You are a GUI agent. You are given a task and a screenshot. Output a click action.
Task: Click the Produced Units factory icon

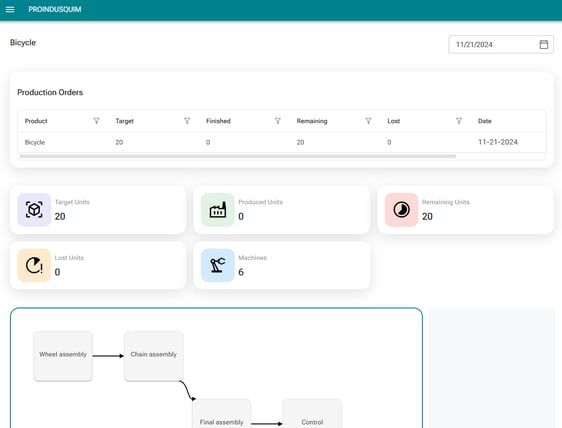pos(218,210)
